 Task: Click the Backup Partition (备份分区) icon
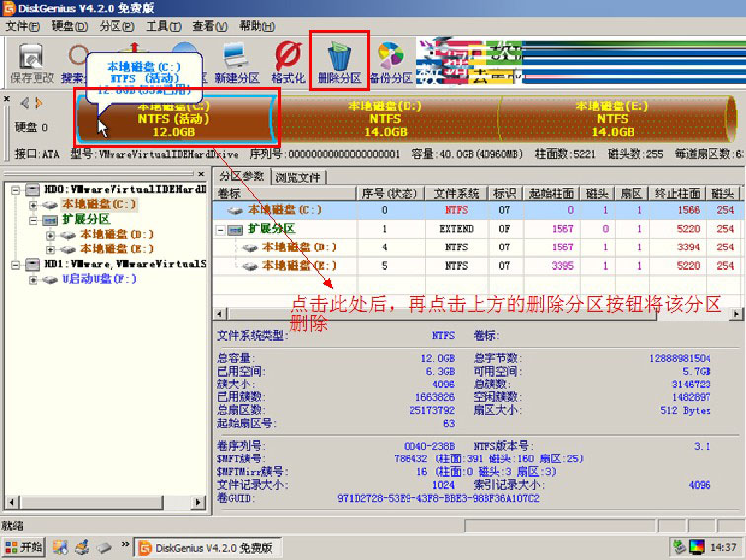[x=391, y=63]
